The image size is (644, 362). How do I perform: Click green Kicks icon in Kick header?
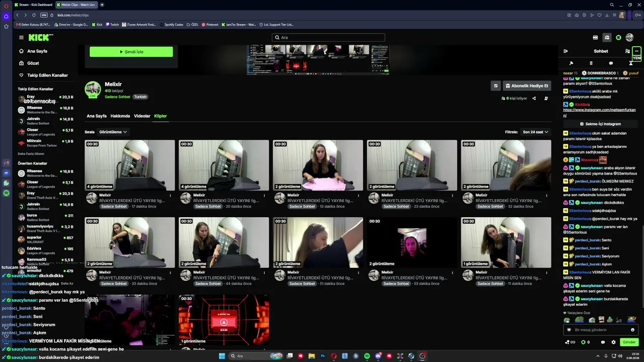tap(618, 38)
